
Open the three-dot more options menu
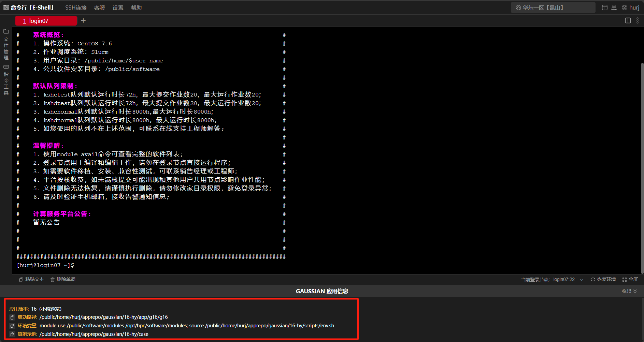click(637, 21)
